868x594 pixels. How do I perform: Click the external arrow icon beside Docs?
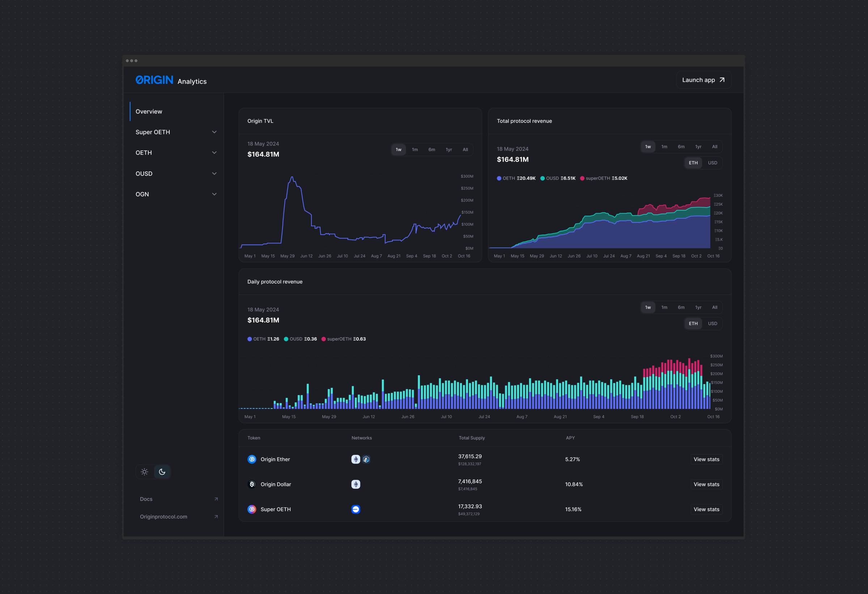[x=216, y=499]
